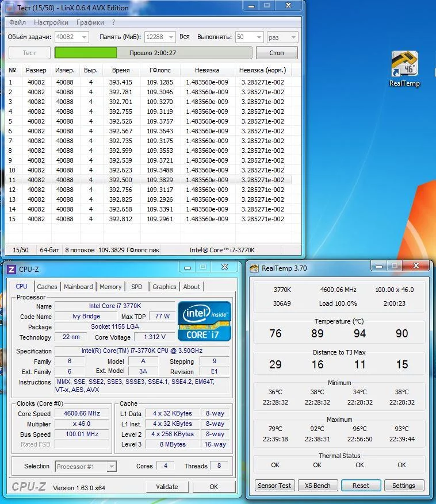The width and height of the screenshot is (436, 504).
Task: Open the ? help menu in LinX
Action: [113, 22]
